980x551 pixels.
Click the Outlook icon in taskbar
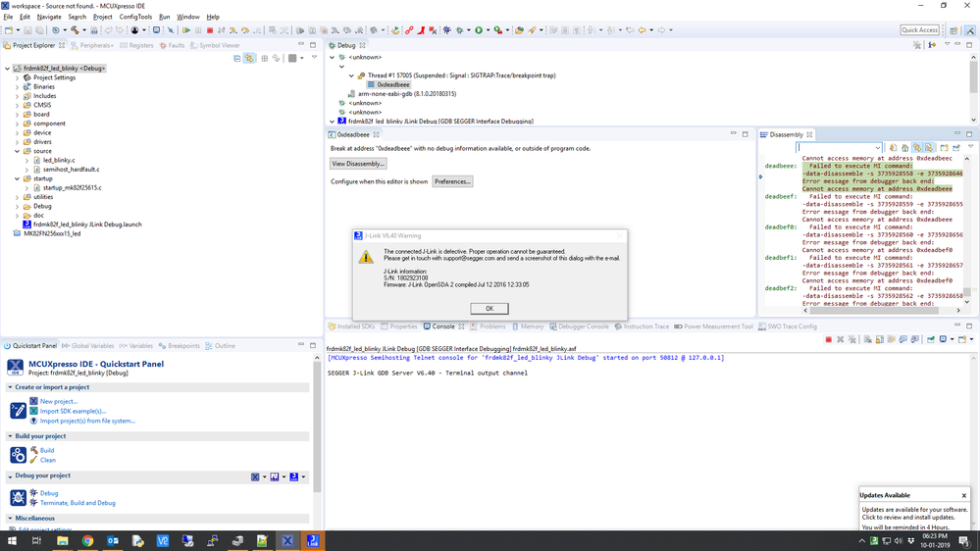[x=113, y=541]
